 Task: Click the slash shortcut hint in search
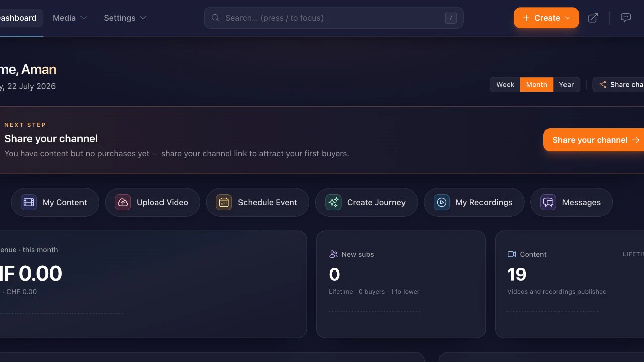[x=451, y=18]
